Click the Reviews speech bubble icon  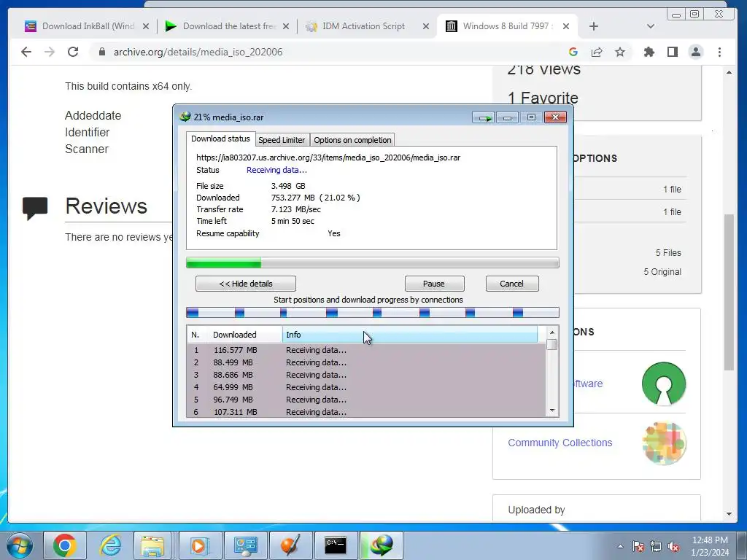point(35,209)
